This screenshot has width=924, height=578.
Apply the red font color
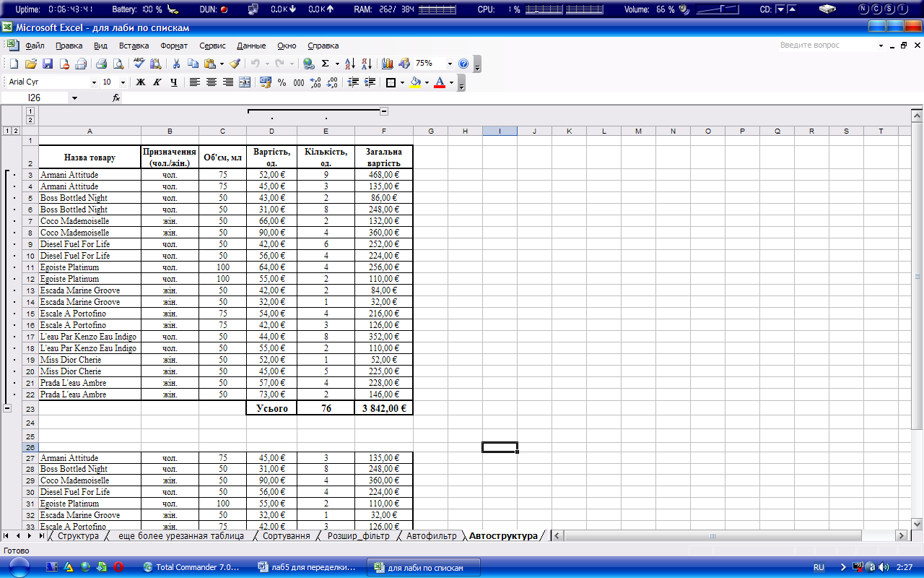pos(440,82)
